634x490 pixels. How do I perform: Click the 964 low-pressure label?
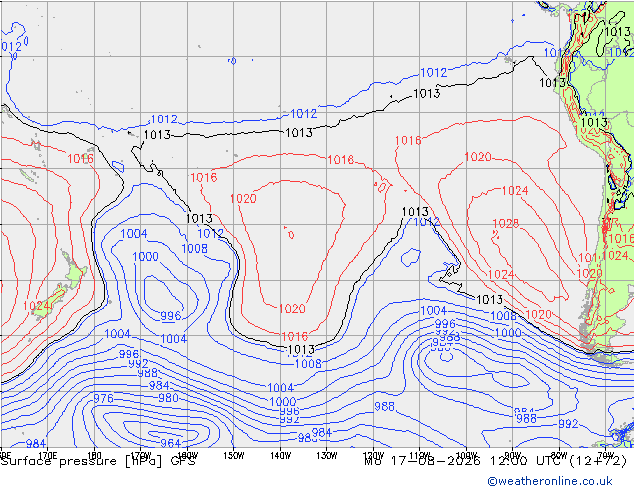[x=170, y=443]
